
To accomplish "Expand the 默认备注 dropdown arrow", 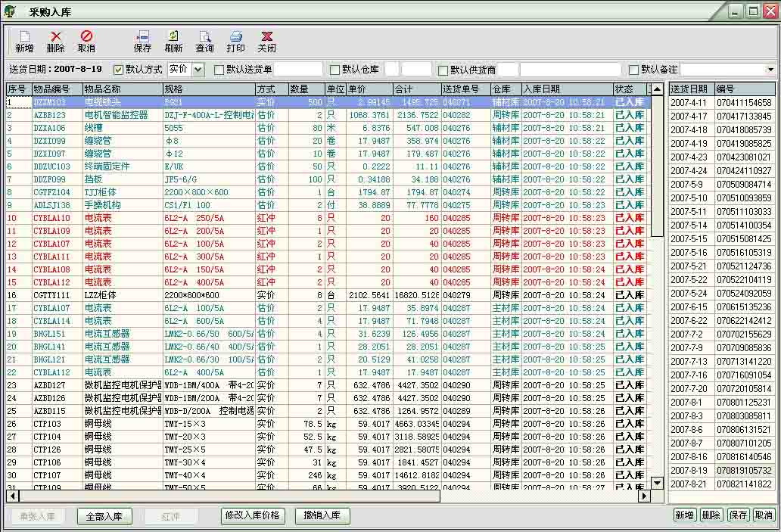I will tap(770, 70).
